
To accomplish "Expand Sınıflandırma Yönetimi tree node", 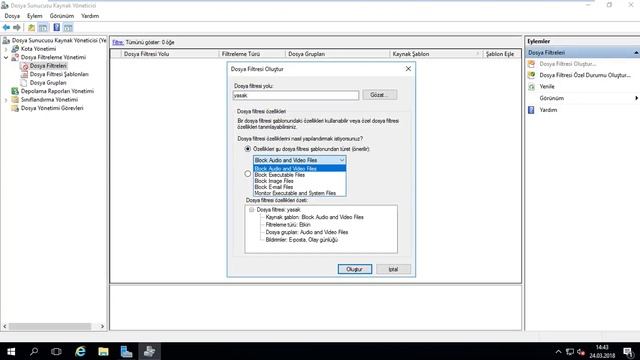I will pos(6,100).
